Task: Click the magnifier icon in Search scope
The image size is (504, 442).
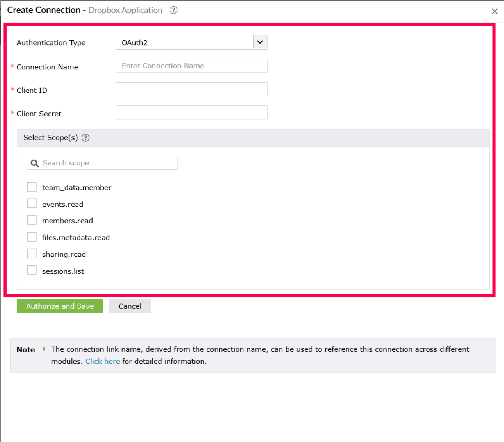Action: tap(35, 163)
